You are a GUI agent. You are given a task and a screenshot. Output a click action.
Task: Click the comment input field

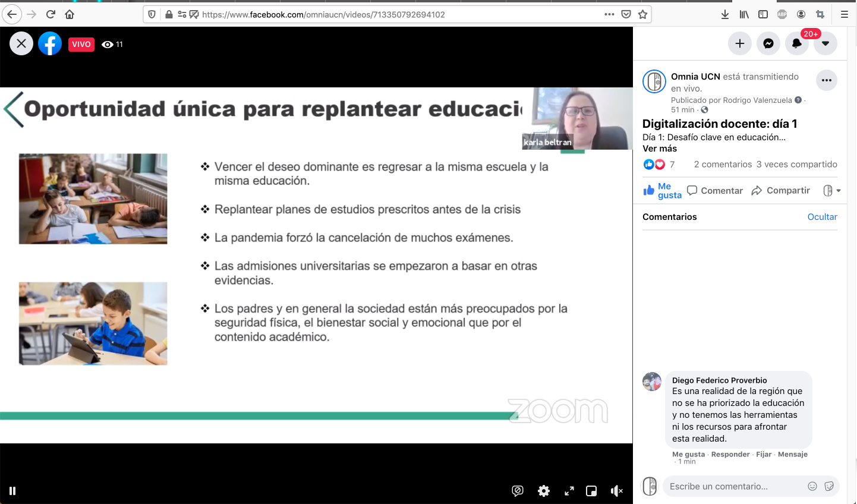[734, 486]
